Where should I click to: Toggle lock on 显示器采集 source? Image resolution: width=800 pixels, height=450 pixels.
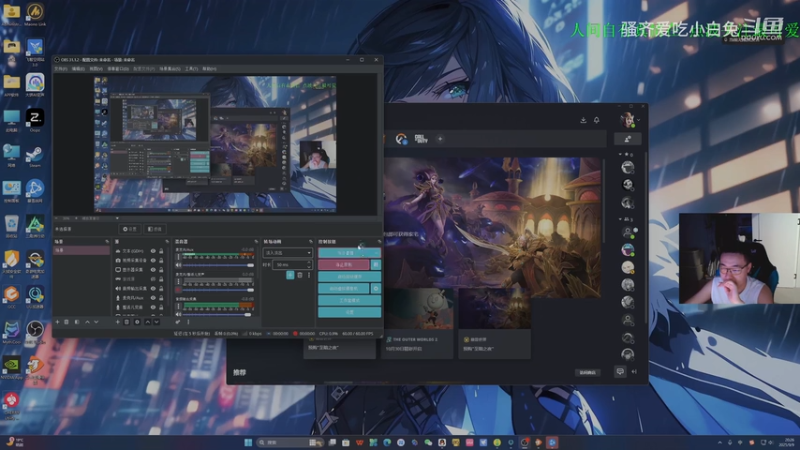point(161,270)
